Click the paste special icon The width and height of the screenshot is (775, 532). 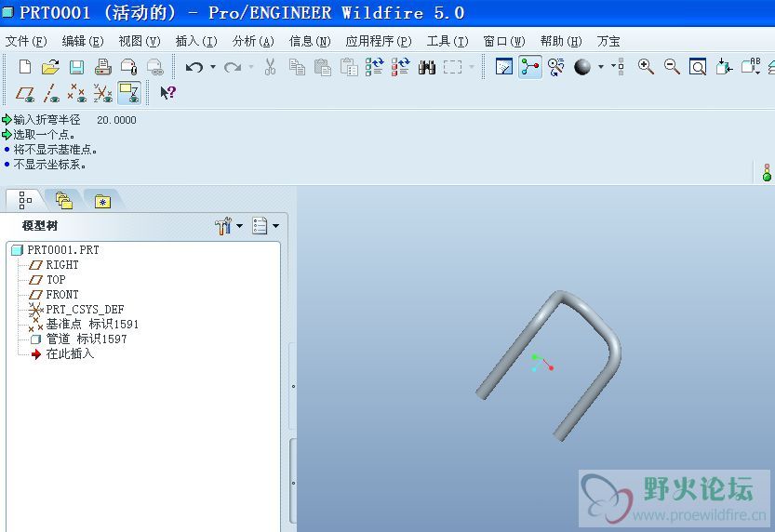pyautogui.click(x=349, y=67)
